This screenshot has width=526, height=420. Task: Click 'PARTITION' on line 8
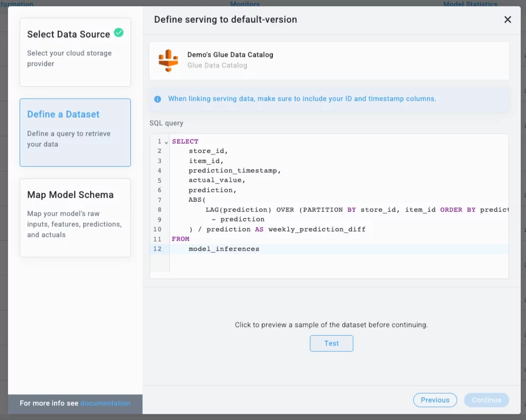click(x=323, y=210)
